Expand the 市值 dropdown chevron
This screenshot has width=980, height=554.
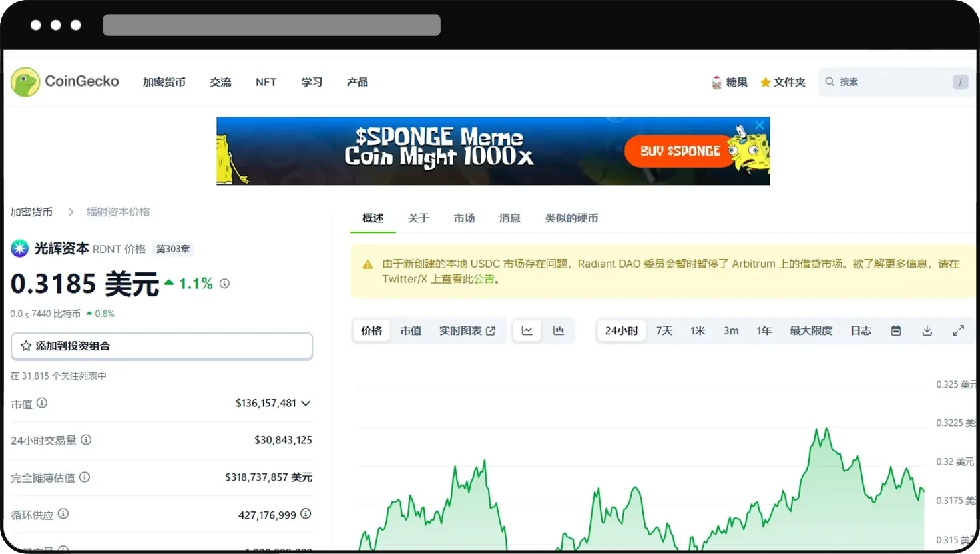306,403
